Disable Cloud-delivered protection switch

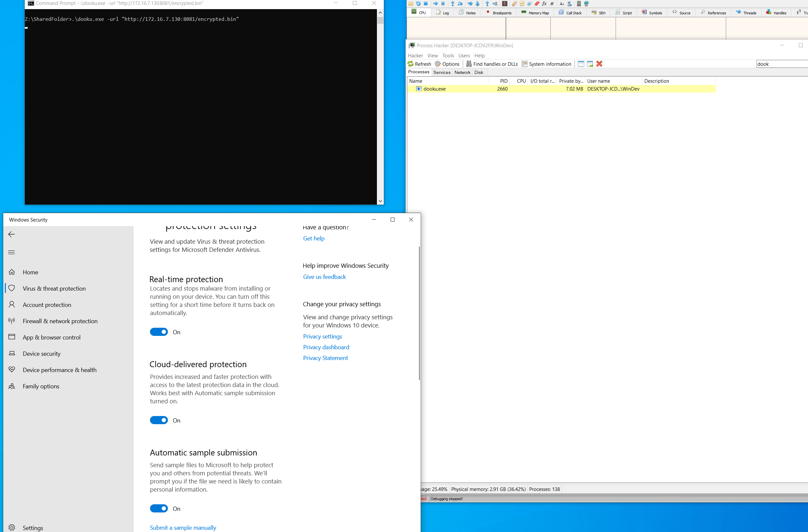(159, 420)
